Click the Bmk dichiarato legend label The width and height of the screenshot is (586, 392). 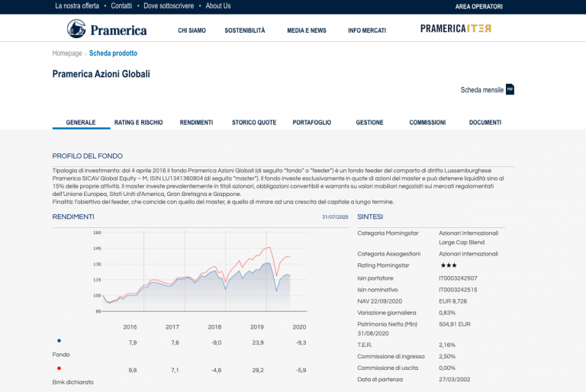73,382
